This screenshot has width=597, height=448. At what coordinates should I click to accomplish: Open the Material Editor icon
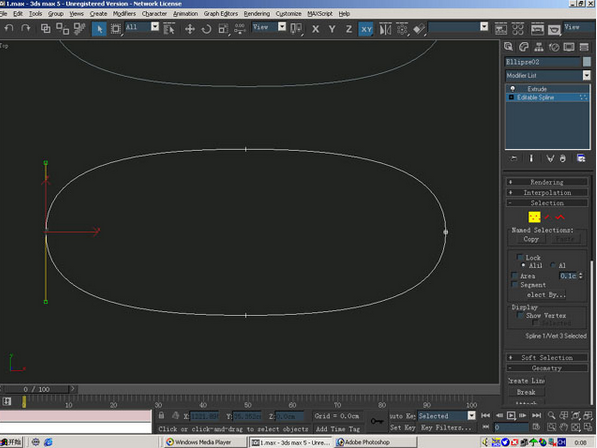click(517, 29)
